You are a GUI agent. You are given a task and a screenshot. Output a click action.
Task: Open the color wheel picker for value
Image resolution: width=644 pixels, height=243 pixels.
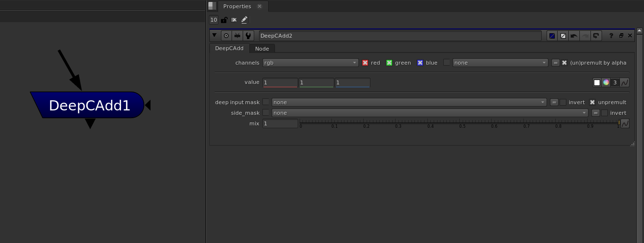point(606,82)
